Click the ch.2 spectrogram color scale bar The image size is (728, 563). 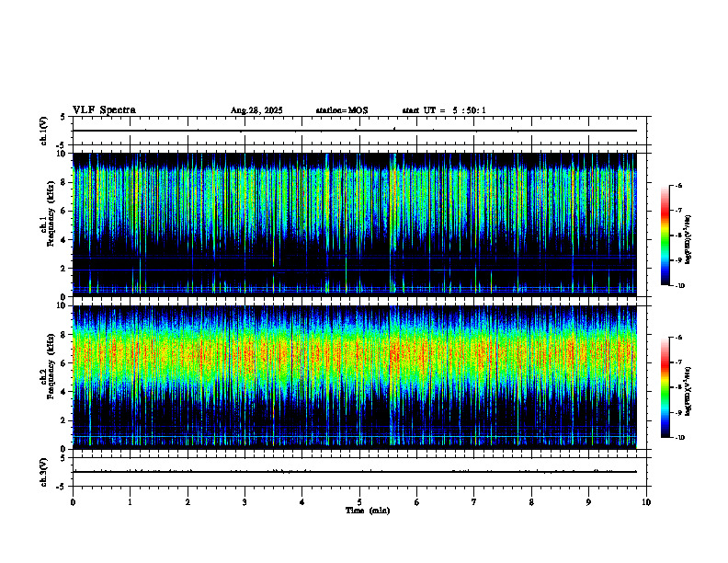(665, 387)
